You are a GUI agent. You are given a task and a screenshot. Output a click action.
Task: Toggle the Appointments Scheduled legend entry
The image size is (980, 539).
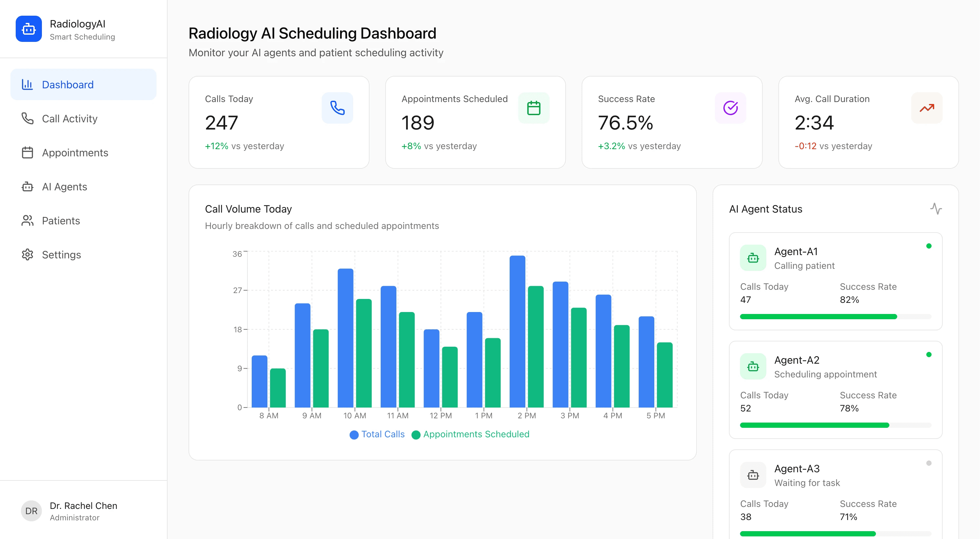coord(471,434)
